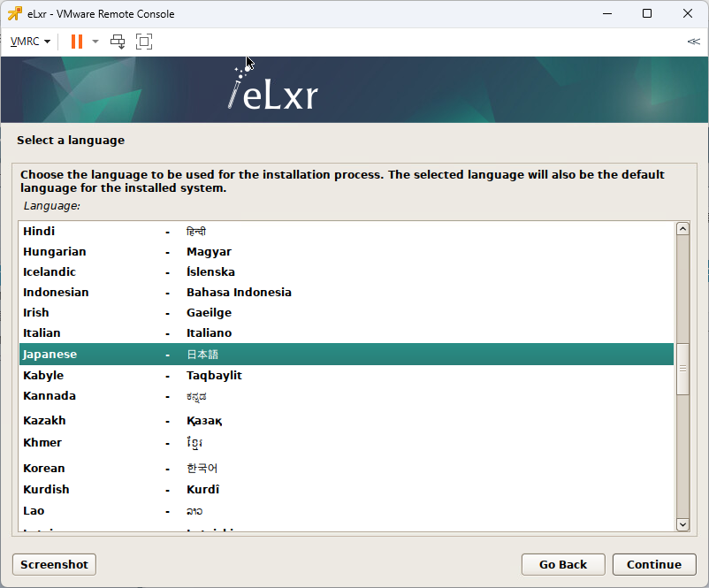
Task: Select Kabyle language
Action: (x=347, y=376)
